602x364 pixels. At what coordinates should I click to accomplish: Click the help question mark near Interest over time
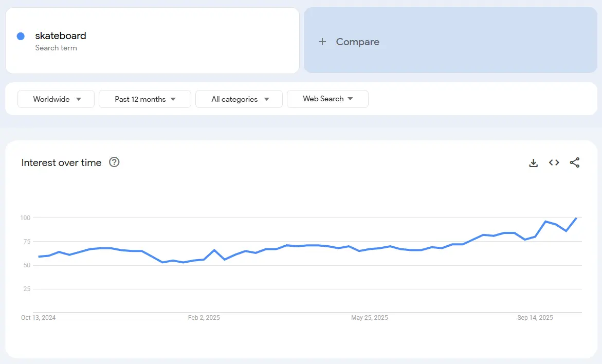(114, 162)
